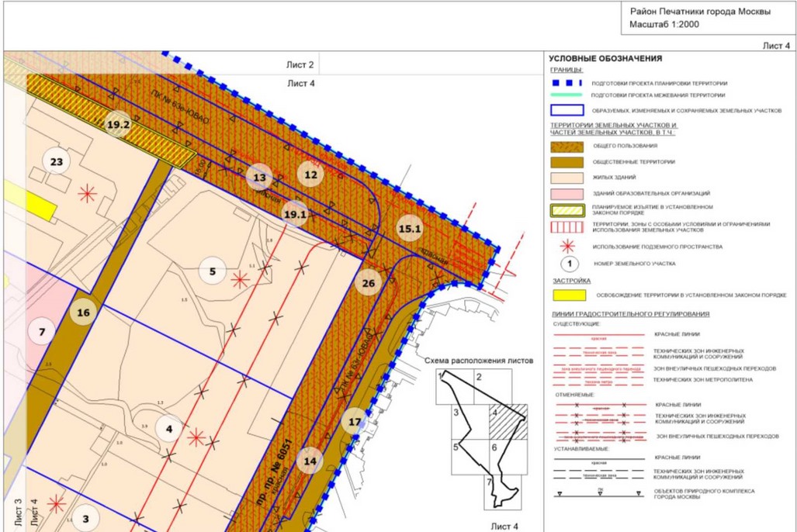Screen dimensions: 797x532
Task: Select plot number 4 circle on map
Action: coord(168,429)
